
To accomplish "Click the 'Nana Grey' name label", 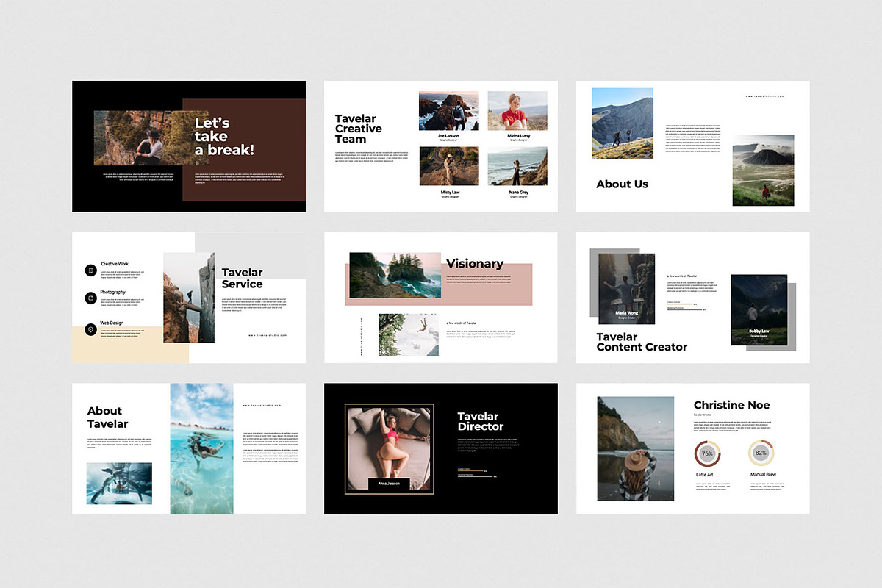I will coord(518,192).
